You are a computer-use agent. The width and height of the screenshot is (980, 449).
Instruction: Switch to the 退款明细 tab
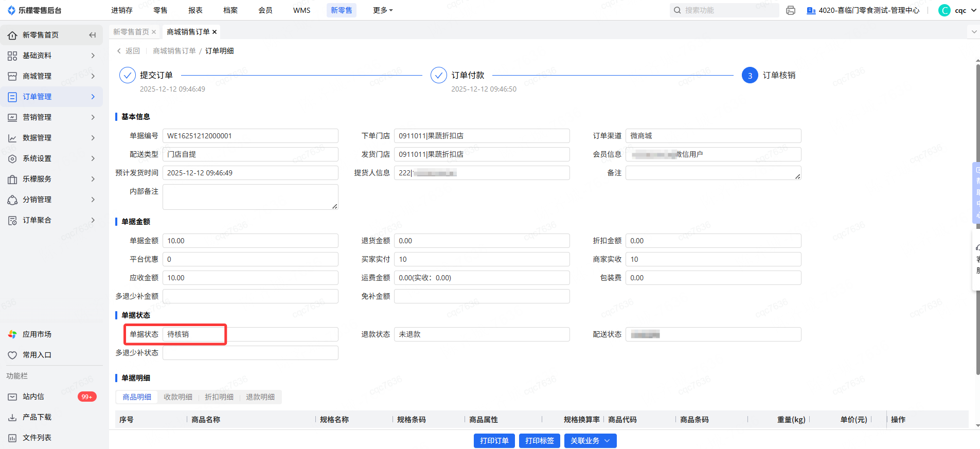260,397
